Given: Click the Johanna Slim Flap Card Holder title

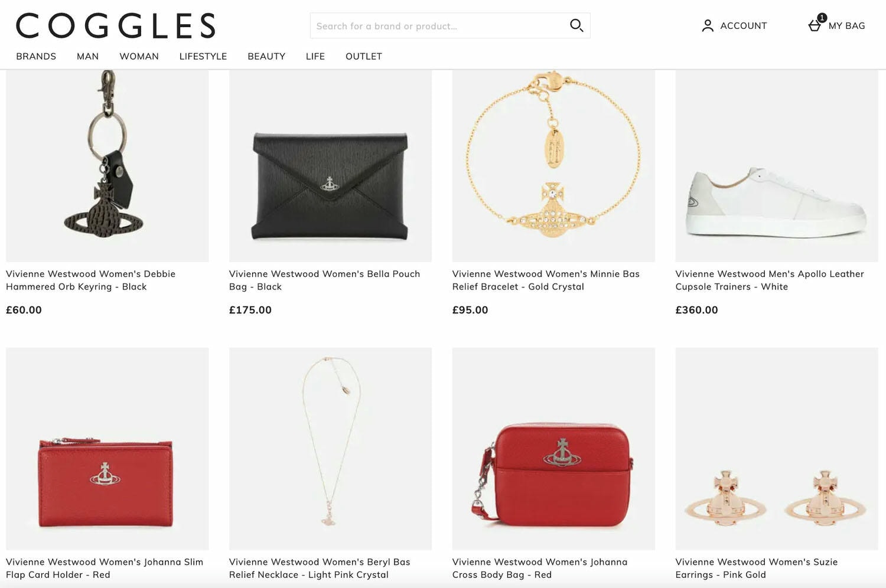Looking at the screenshot, I should tap(105, 568).
